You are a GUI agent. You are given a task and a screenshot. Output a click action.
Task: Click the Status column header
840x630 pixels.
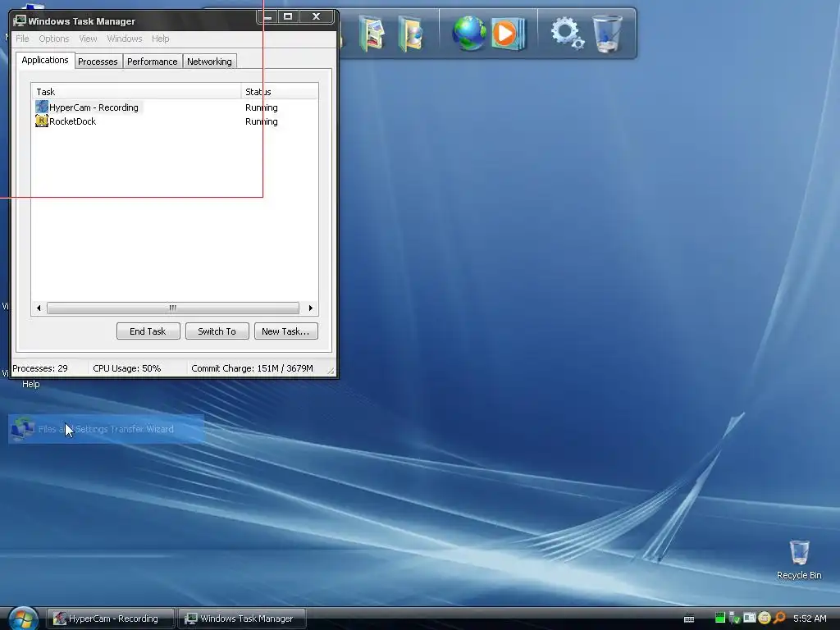tap(280, 92)
